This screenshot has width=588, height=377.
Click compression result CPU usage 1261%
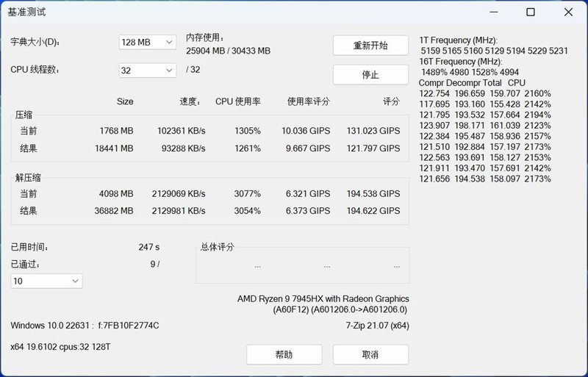248,148
